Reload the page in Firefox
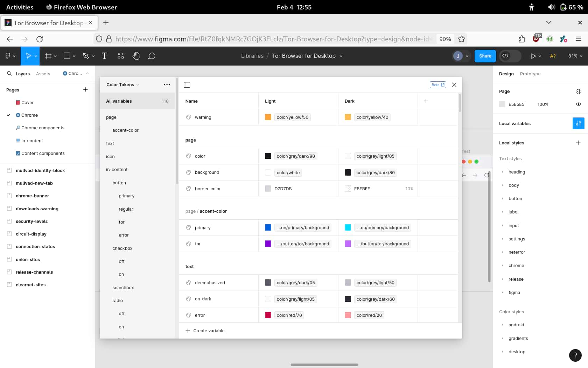This screenshot has width=588, height=368. [x=40, y=39]
